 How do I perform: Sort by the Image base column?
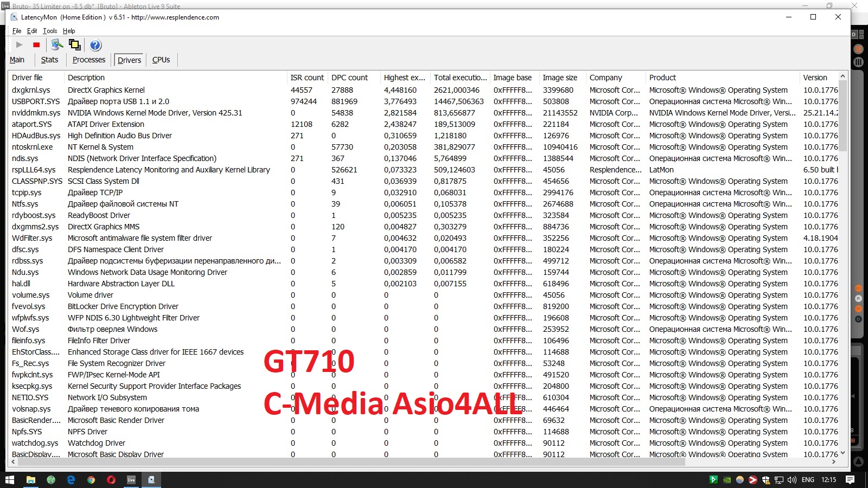click(x=515, y=78)
